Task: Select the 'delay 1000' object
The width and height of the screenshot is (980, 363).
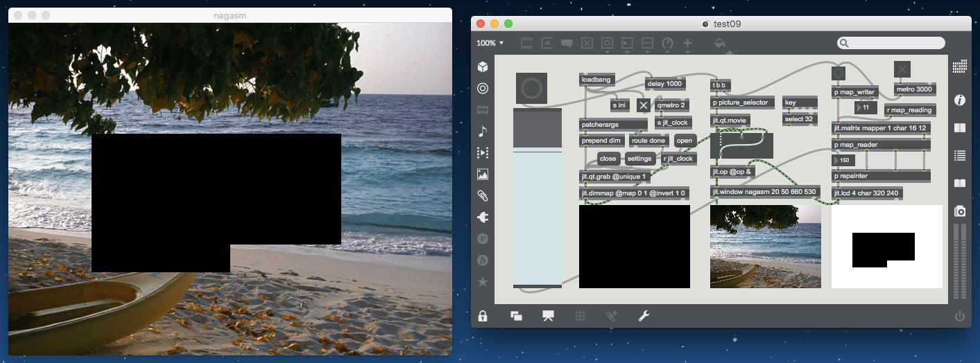Action: (x=665, y=84)
